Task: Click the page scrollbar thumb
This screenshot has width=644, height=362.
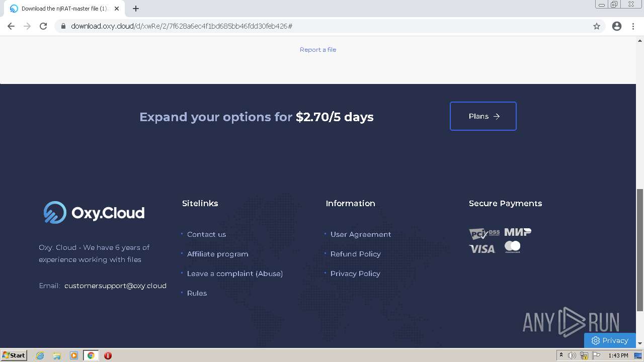Action: coord(640,250)
